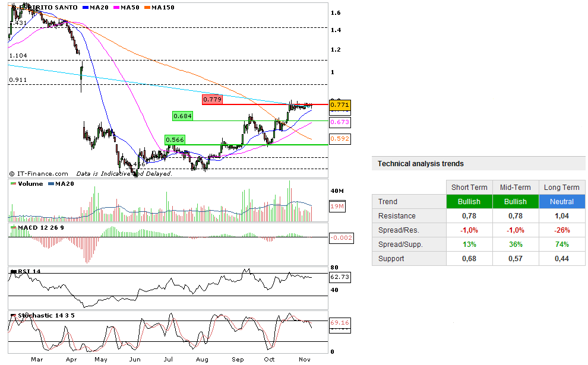Screen dimensions: 588x365
Task: Click the MA20 blue legend swatch on price chart
Action: tap(86, 8)
